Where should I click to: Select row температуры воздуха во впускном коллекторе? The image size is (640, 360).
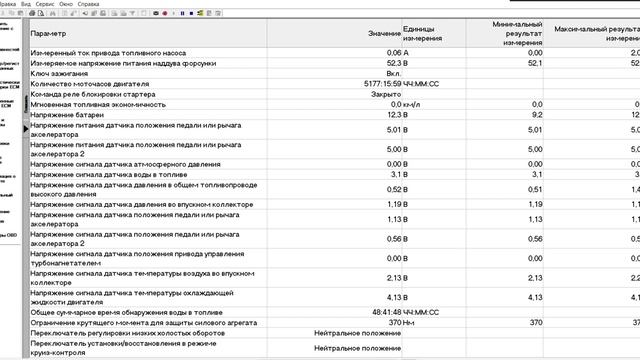click(x=335, y=278)
